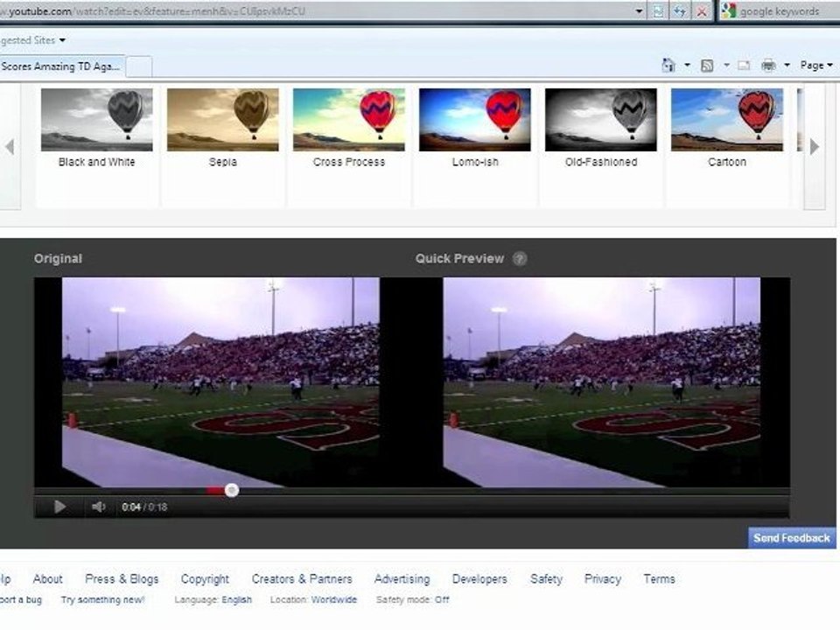This screenshot has width=840, height=630.
Task: Open the Safety footer link
Action: pyautogui.click(x=546, y=579)
